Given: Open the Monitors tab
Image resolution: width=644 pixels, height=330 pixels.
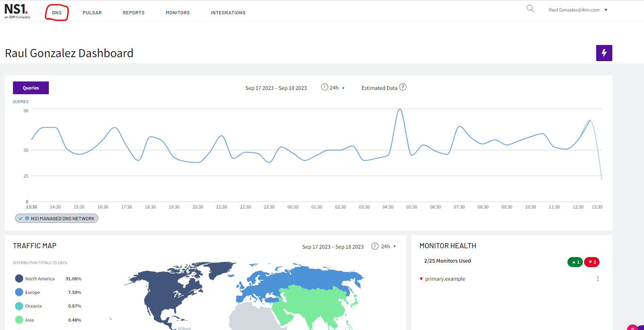Looking at the screenshot, I should pyautogui.click(x=178, y=13).
